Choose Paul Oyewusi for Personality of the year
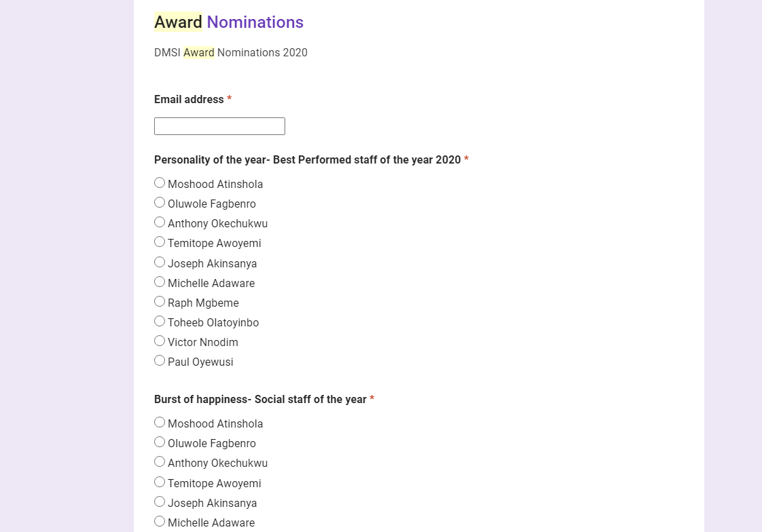 click(x=160, y=360)
